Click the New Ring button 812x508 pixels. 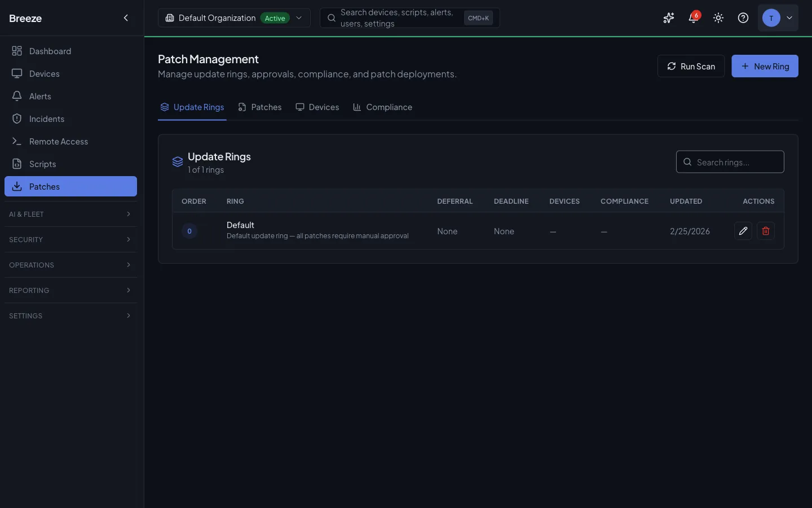click(765, 66)
